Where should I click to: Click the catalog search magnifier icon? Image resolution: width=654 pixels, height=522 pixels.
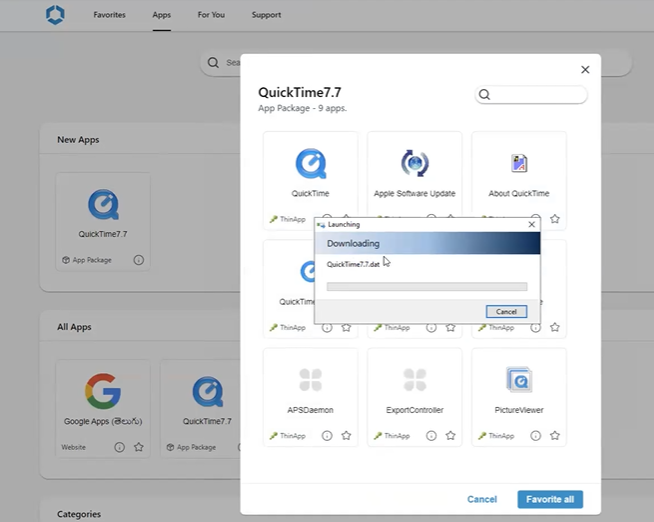213,63
